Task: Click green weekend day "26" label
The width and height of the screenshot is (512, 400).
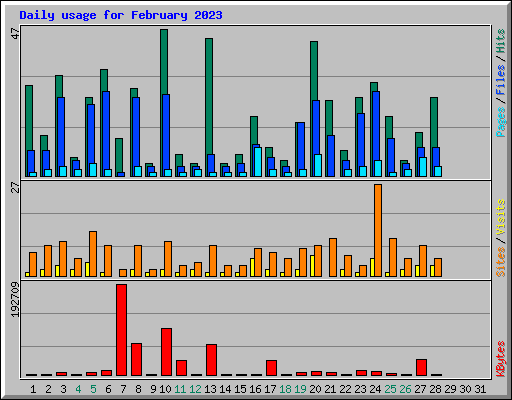Action: 406,389
